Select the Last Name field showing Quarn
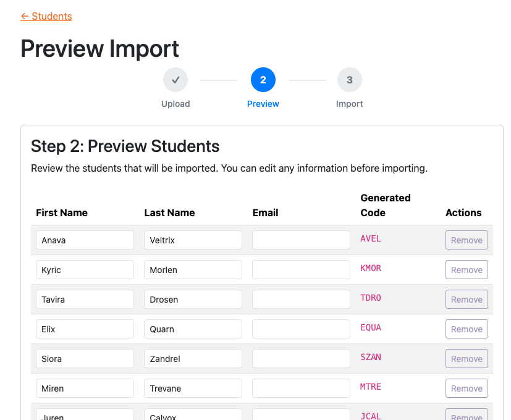The width and height of the screenshot is (511, 420). (192, 329)
